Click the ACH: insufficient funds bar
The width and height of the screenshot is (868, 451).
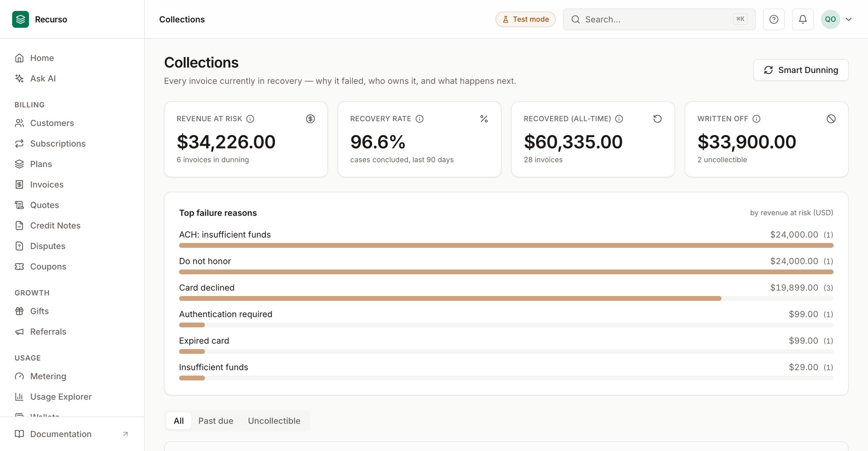point(506,245)
